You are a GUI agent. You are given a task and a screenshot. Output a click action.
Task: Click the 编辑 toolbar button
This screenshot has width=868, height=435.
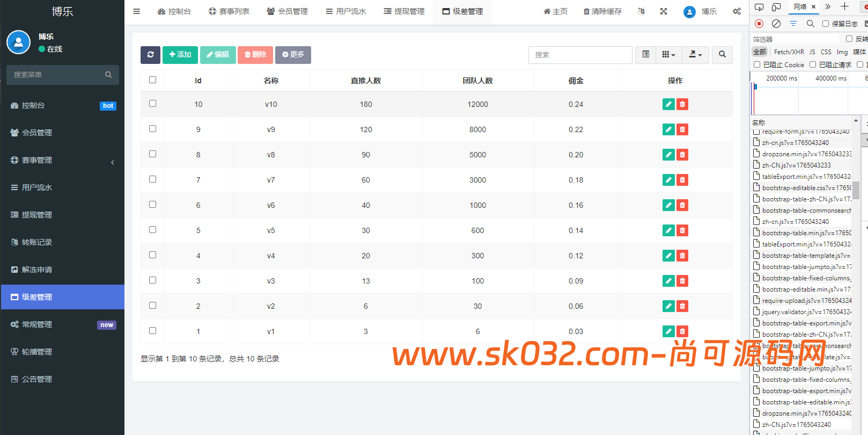[x=218, y=55]
